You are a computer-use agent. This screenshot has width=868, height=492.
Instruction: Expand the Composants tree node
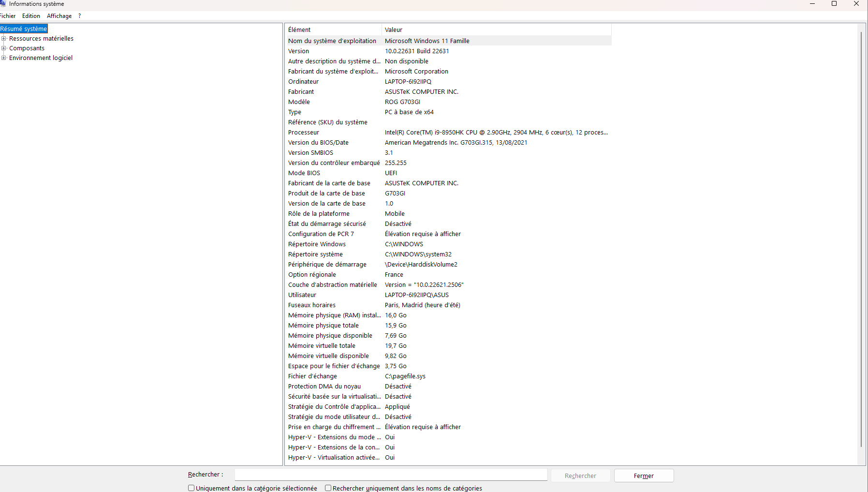coord(4,48)
